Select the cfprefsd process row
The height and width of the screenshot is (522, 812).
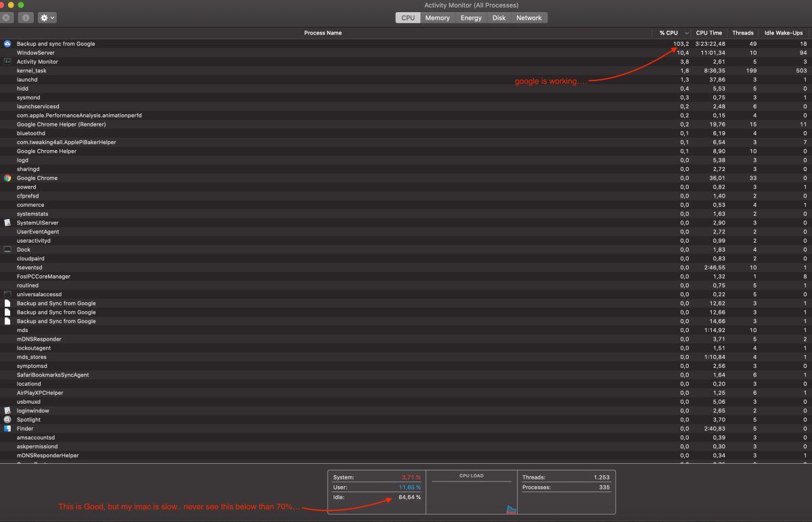click(x=406, y=196)
